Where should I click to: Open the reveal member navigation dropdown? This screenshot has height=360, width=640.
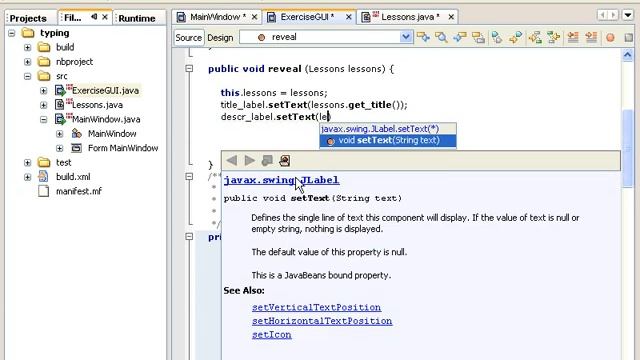coord(405,37)
